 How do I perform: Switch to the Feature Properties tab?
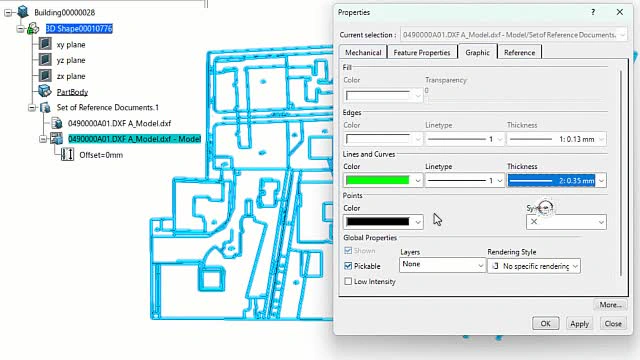pyautogui.click(x=422, y=52)
